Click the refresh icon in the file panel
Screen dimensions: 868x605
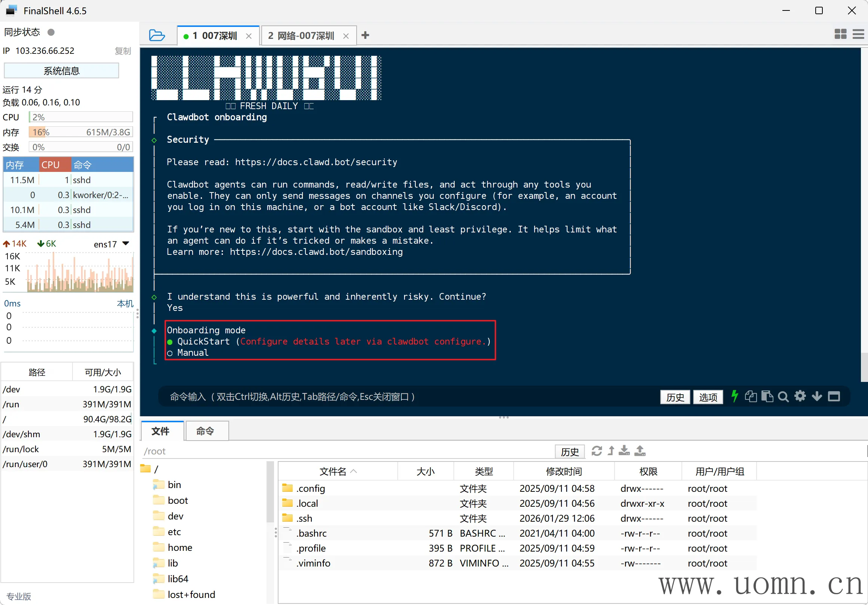click(597, 451)
